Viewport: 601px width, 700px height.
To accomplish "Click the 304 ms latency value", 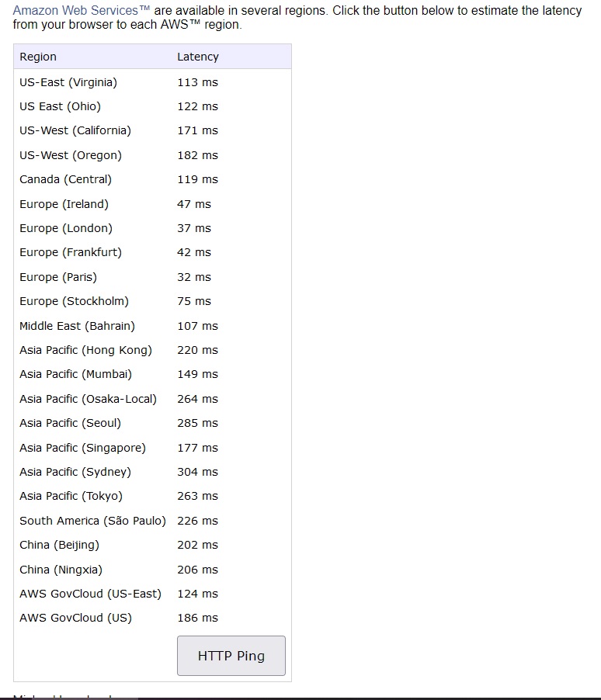I will pos(197,472).
